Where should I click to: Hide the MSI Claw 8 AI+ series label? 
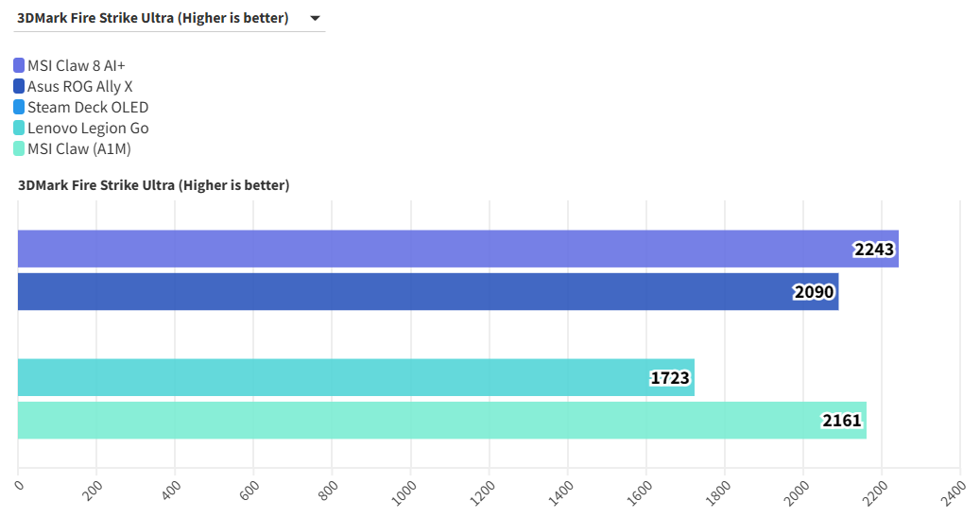tap(76, 65)
